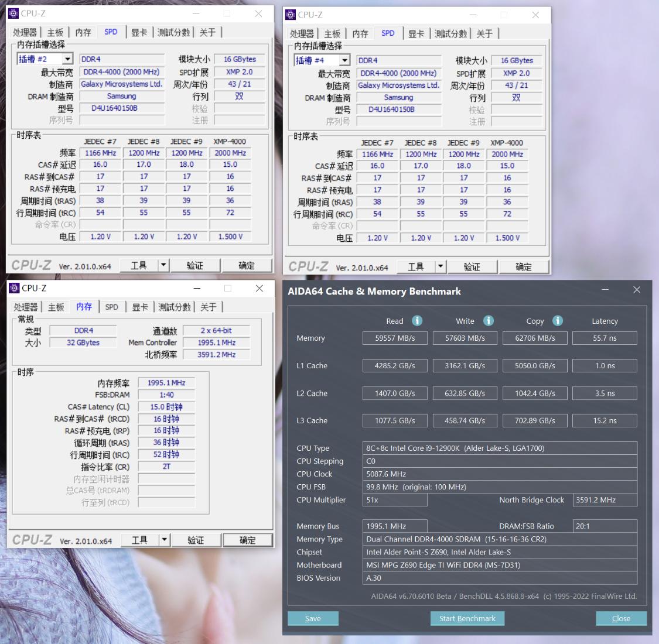Click the Copy info icon in AIDA64
The height and width of the screenshot is (644, 659).
558,321
